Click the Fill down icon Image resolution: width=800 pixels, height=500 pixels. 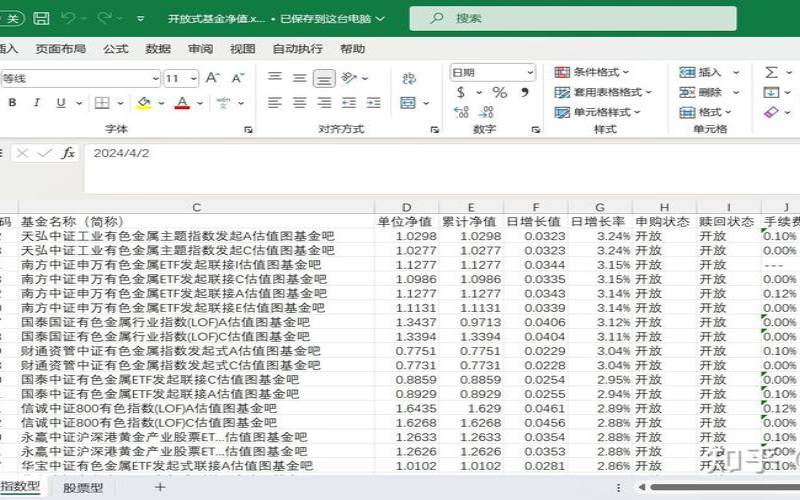coord(771,92)
